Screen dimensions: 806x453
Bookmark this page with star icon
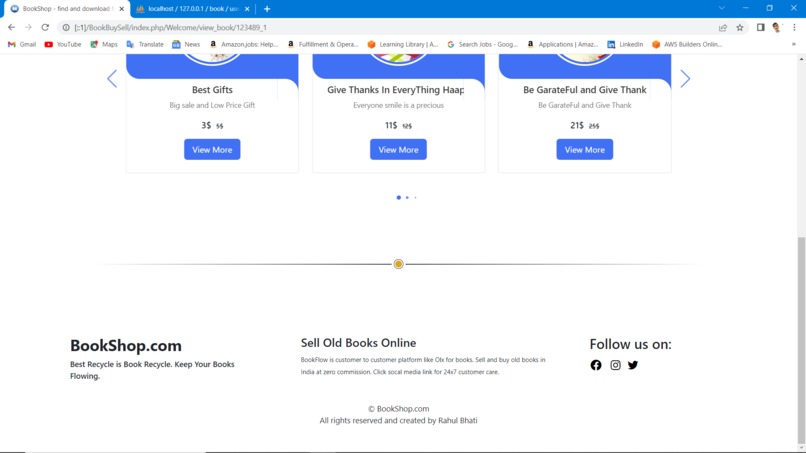click(740, 27)
